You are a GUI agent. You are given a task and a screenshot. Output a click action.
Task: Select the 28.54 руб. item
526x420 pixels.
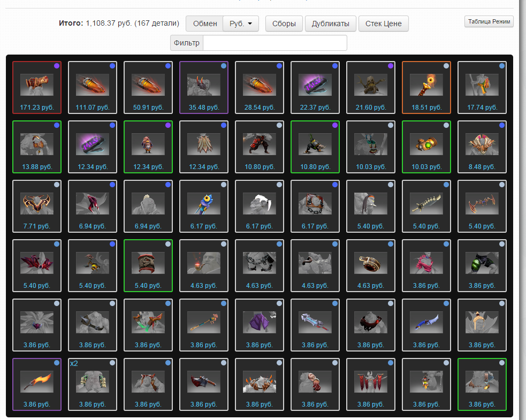pyautogui.click(x=260, y=87)
